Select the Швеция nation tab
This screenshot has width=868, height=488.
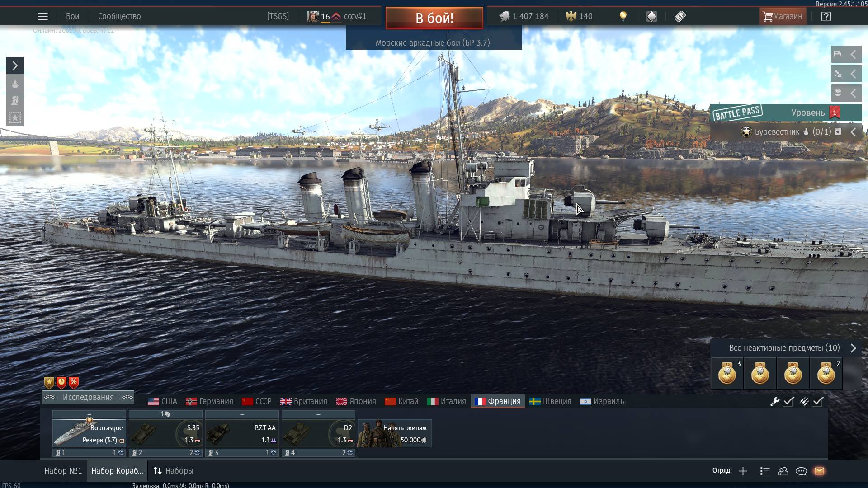pyautogui.click(x=550, y=401)
